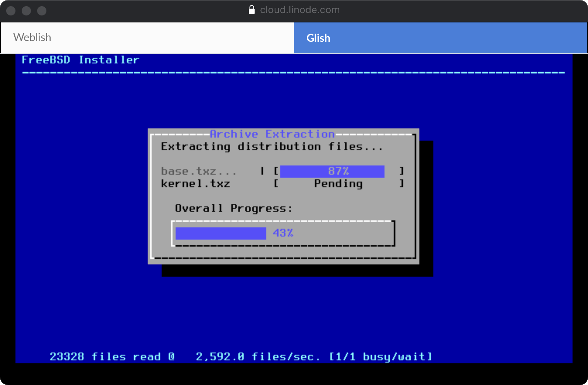Viewport: 588px width, 385px height.
Task: Click the cloud.linode.com address text
Action: (299, 10)
